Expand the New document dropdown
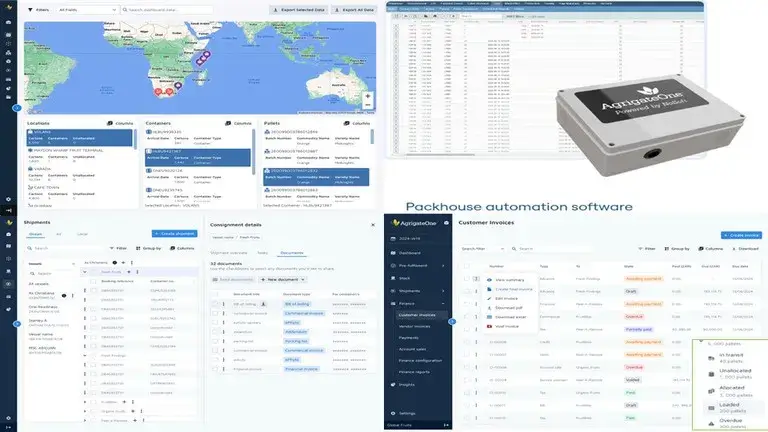This screenshot has height=432, width=768. coord(284,279)
